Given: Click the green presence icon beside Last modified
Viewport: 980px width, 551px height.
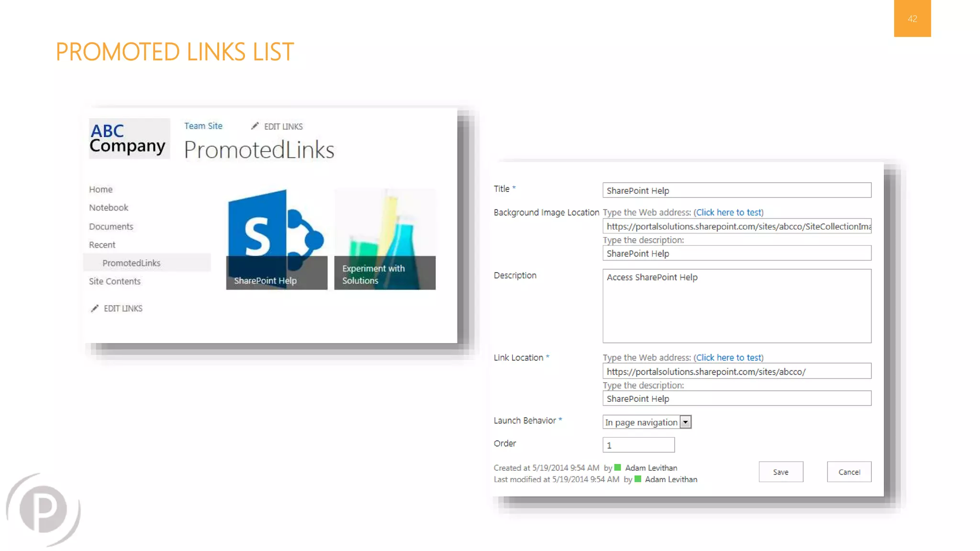Looking at the screenshot, I should coord(638,479).
